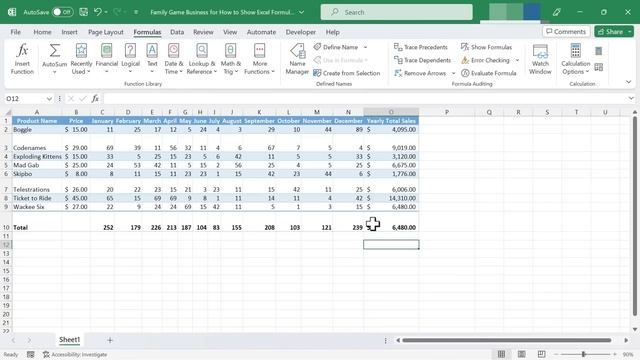
Task: Open Math & Trig functions
Action: coord(231,59)
